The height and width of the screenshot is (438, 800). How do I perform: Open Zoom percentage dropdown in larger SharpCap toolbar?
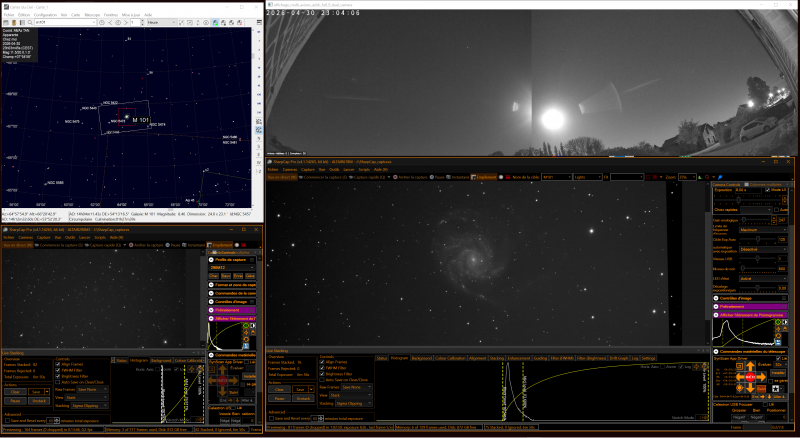687,177
